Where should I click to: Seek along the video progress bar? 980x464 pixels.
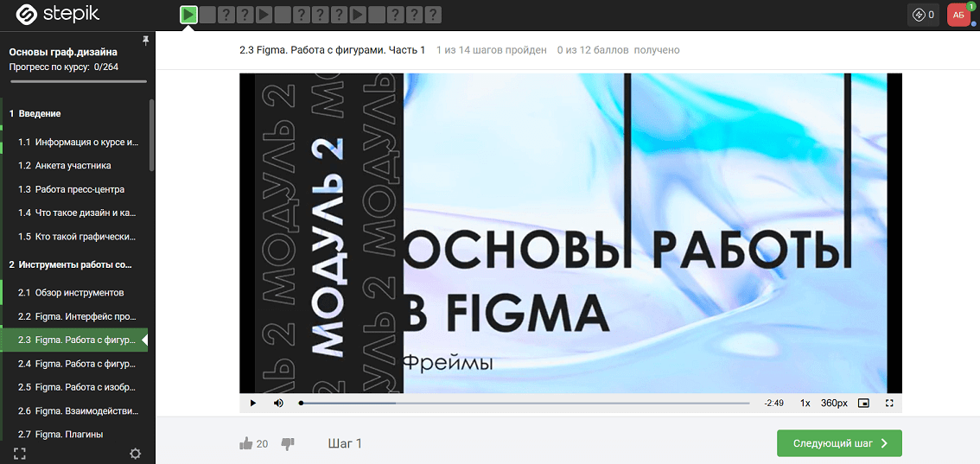click(525, 403)
